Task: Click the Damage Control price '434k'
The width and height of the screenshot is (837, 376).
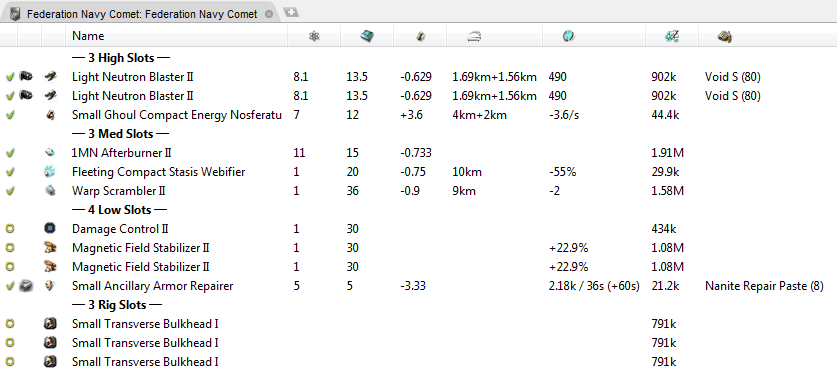Action: (664, 229)
